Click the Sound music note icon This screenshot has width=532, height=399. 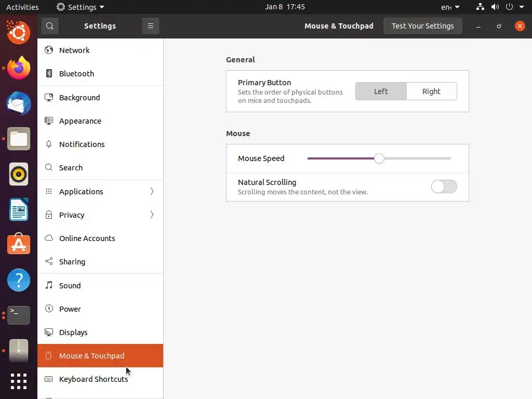[49, 285]
